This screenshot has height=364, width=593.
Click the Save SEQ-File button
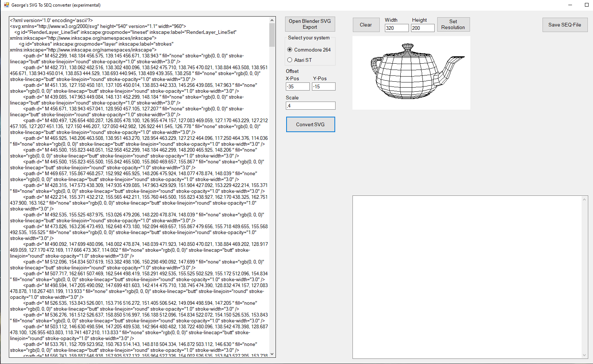coord(565,25)
